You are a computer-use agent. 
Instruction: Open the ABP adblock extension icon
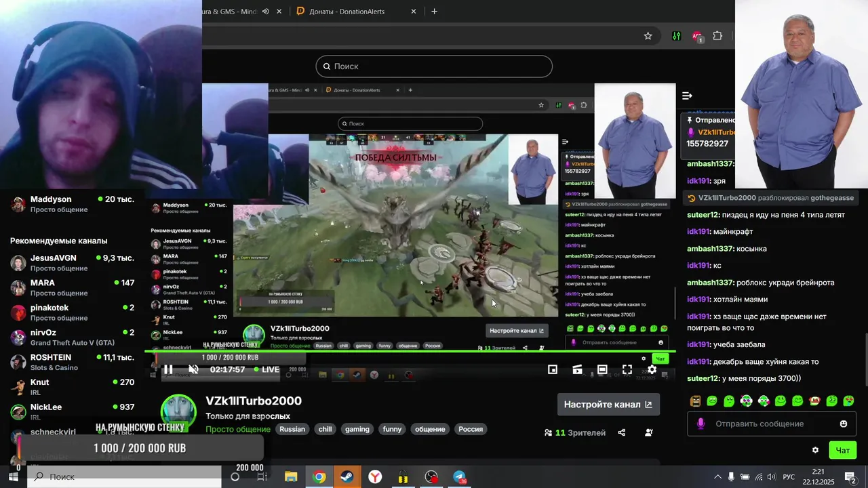(697, 36)
